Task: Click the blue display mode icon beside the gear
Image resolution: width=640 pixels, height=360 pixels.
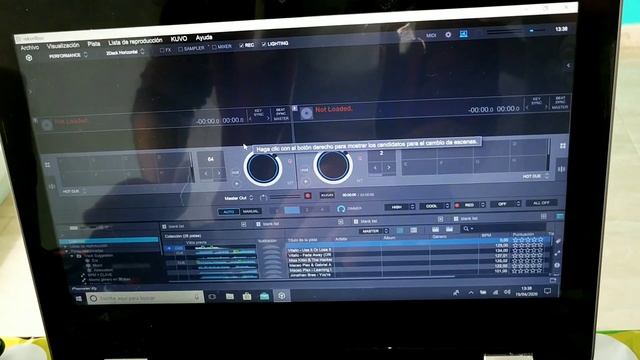Action: [463, 34]
